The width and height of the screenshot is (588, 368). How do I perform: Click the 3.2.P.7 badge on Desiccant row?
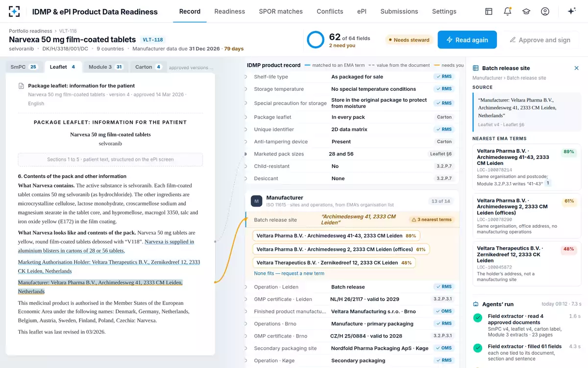click(x=444, y=179)
